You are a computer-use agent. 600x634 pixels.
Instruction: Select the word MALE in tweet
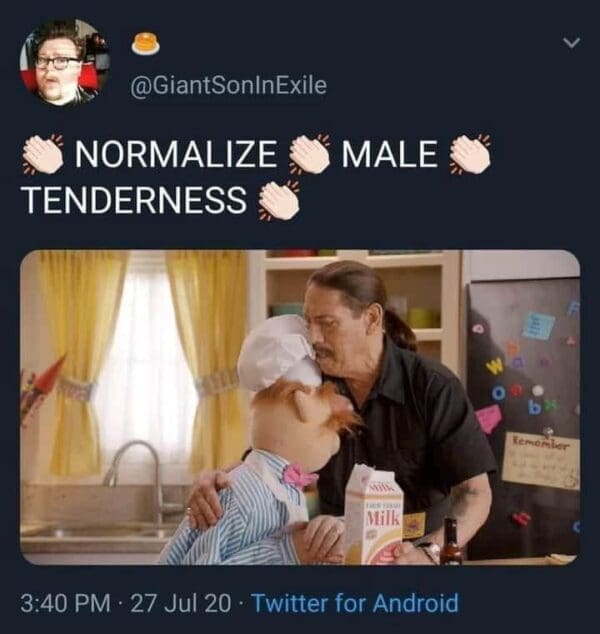pos(390,154)
